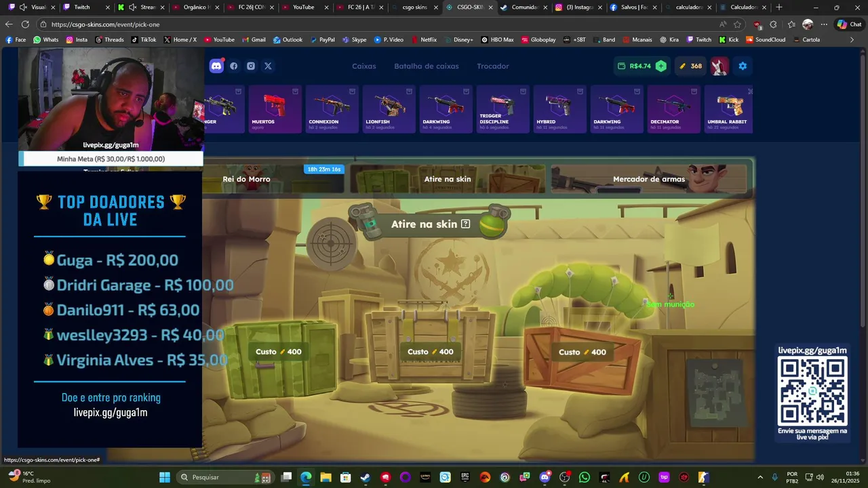Click the taskbar Pesquisar search box
Screen dimensions: 868x488
coord(225,477)
